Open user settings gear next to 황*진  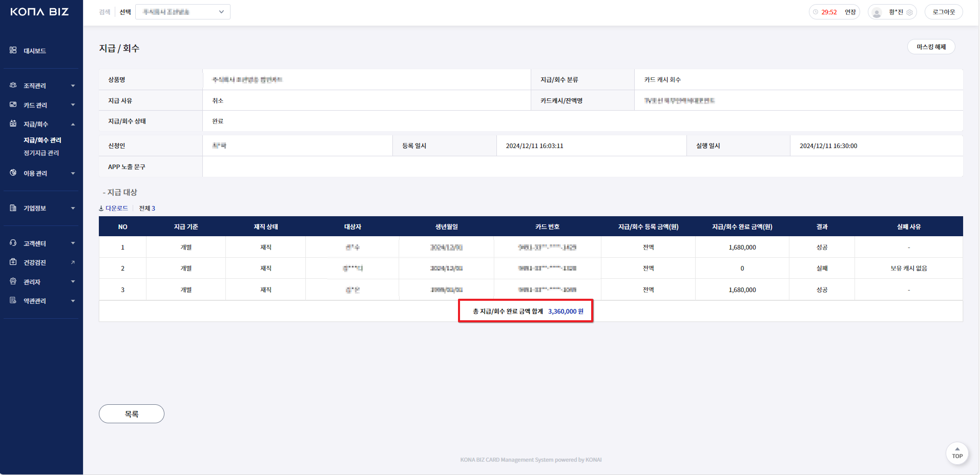909,12
